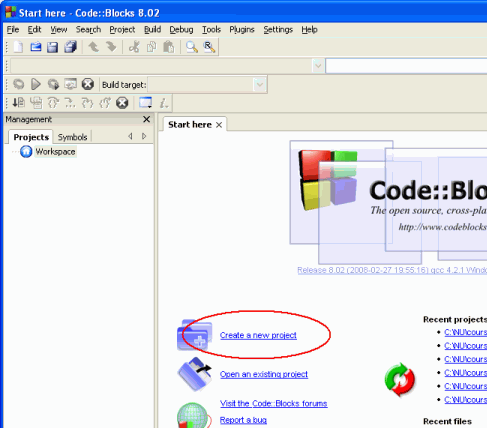Open the Plugins menu
Viewport: 487px width, 428px height.
pyautogui.click(x=242, y=30)
